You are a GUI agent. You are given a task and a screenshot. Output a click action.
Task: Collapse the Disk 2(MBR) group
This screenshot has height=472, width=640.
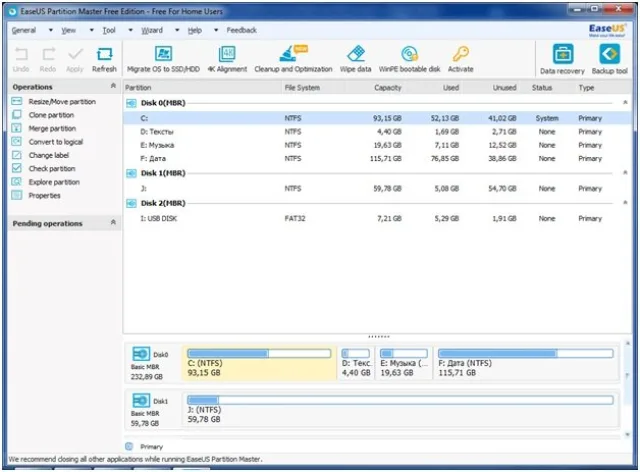625,203
